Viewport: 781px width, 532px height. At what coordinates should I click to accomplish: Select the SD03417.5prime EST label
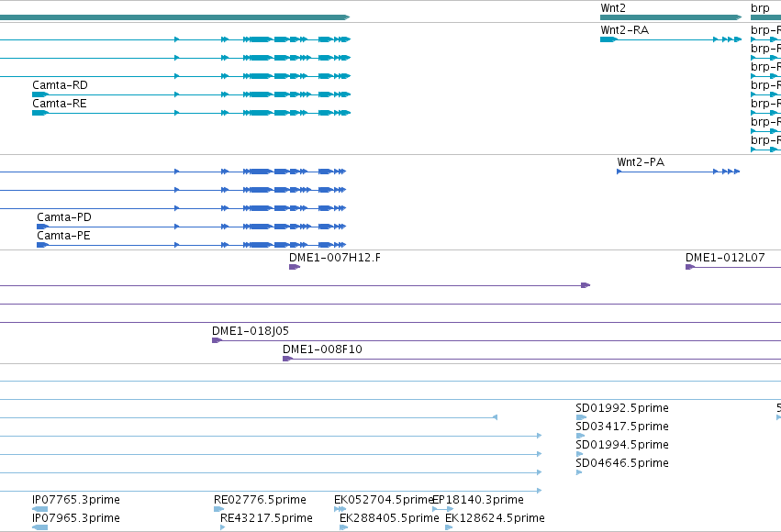tap(622, 427)
